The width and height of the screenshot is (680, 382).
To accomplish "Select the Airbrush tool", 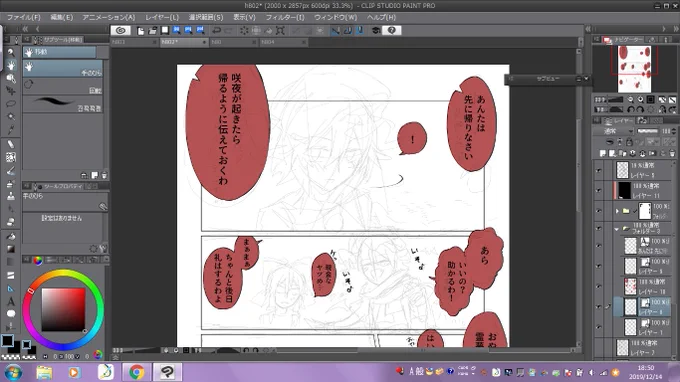I will point(11,183).
